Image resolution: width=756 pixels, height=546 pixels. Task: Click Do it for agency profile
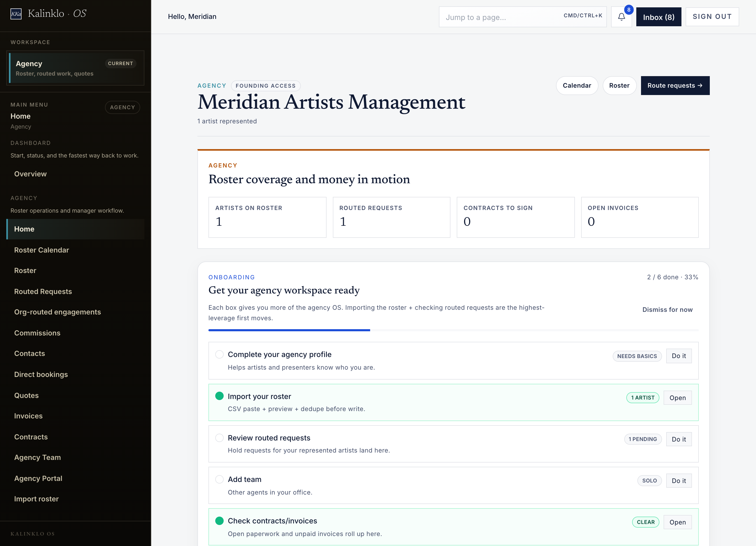pyautogui.click(x=679, y=356)
